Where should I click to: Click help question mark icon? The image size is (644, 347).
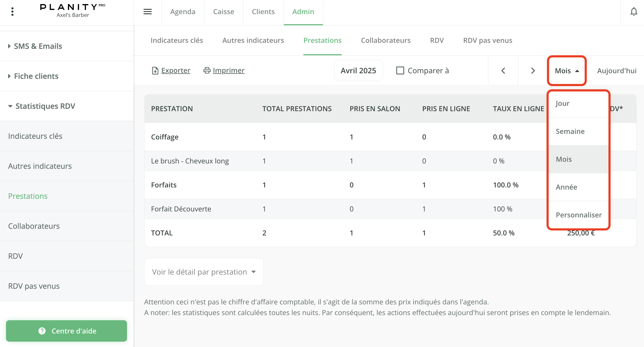coord(42,331)
